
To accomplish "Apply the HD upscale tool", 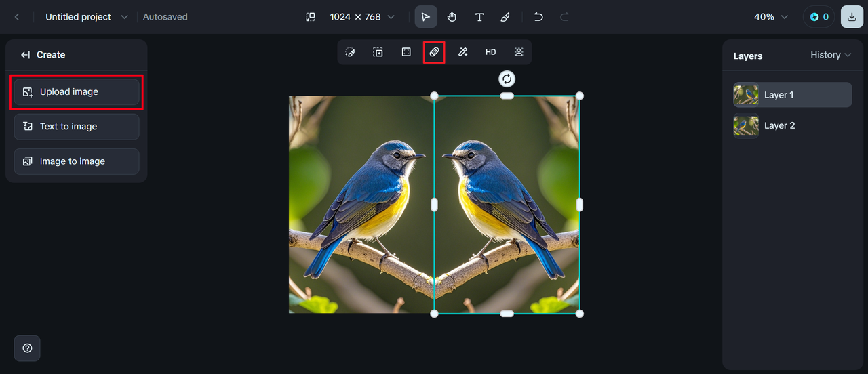I will (x=490, y=52).
